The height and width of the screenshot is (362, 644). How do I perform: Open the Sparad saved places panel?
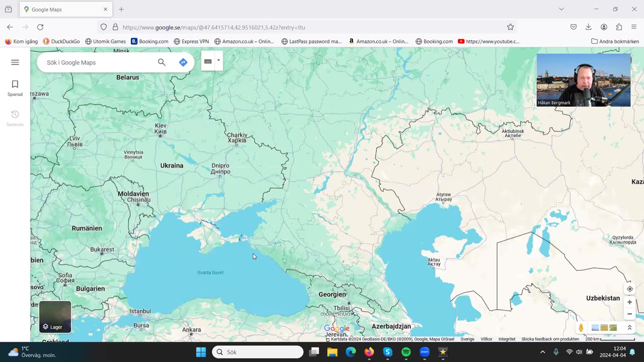[x=15, y=88]
